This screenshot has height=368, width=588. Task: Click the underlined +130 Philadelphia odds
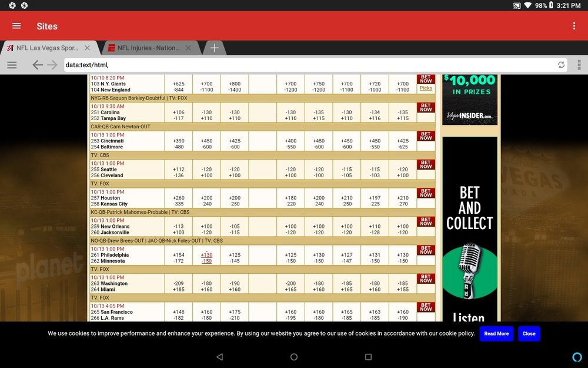click(x=206, y=254)
